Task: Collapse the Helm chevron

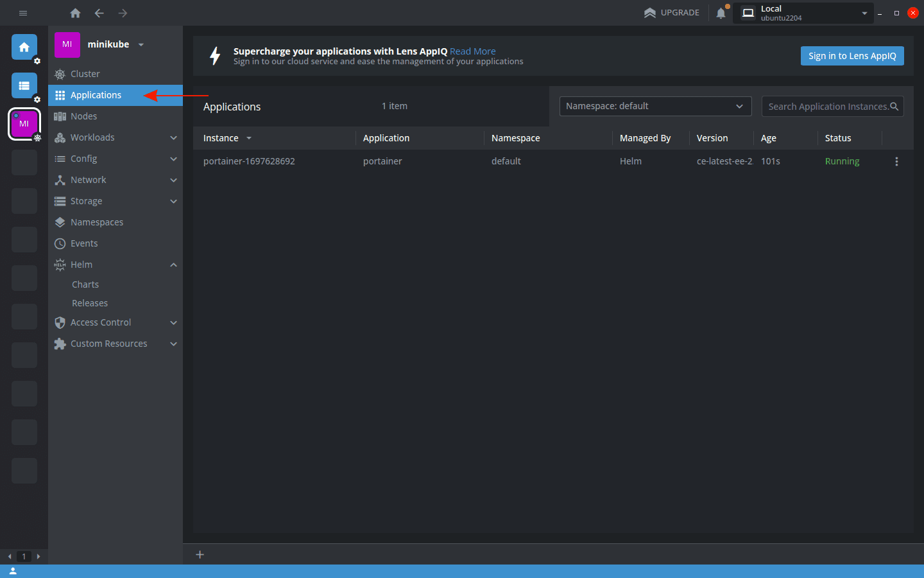Action: (173, 265)
